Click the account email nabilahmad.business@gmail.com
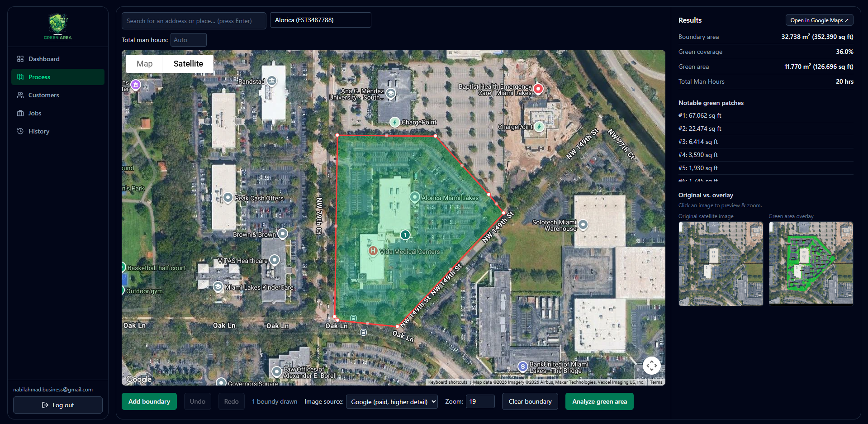This screenshot has width=868, height=424. click(x=53, y=390)
